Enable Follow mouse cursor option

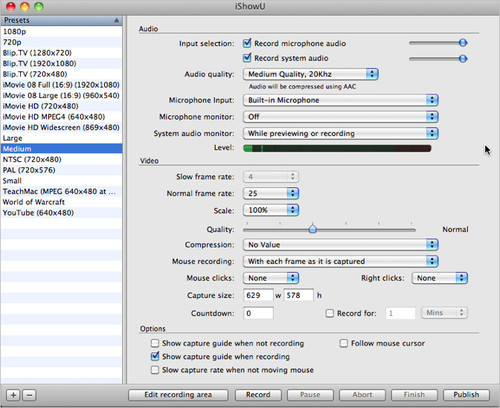coord(343,343)
